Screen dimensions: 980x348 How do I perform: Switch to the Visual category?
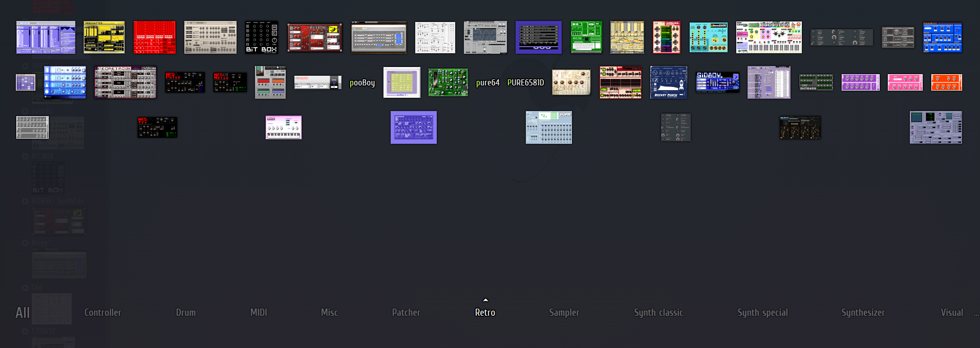point(952,313)
